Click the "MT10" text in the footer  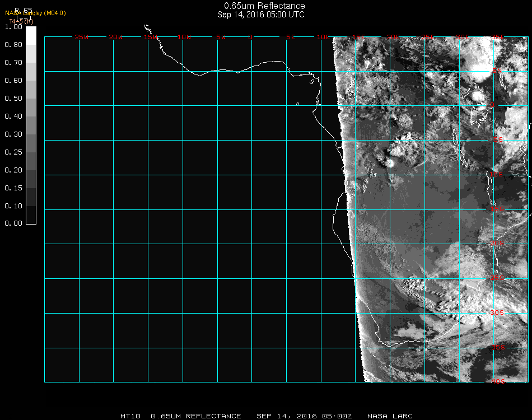(130, 416)
